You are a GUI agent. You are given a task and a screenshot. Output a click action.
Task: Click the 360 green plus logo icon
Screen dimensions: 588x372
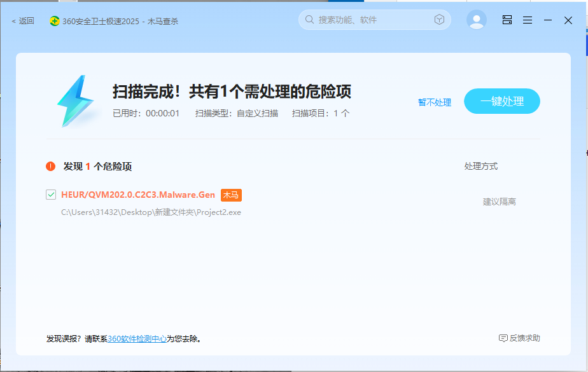(54, 21)
